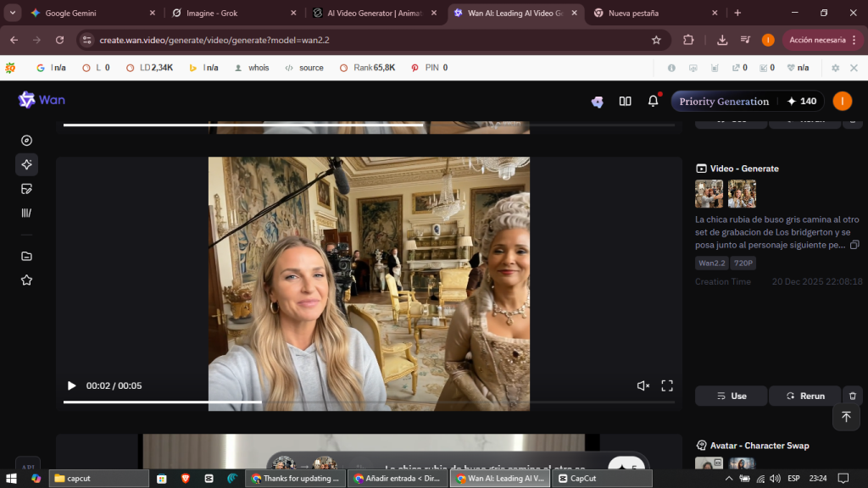Expand the Chrome tab search dropdown

click(13, 13)
